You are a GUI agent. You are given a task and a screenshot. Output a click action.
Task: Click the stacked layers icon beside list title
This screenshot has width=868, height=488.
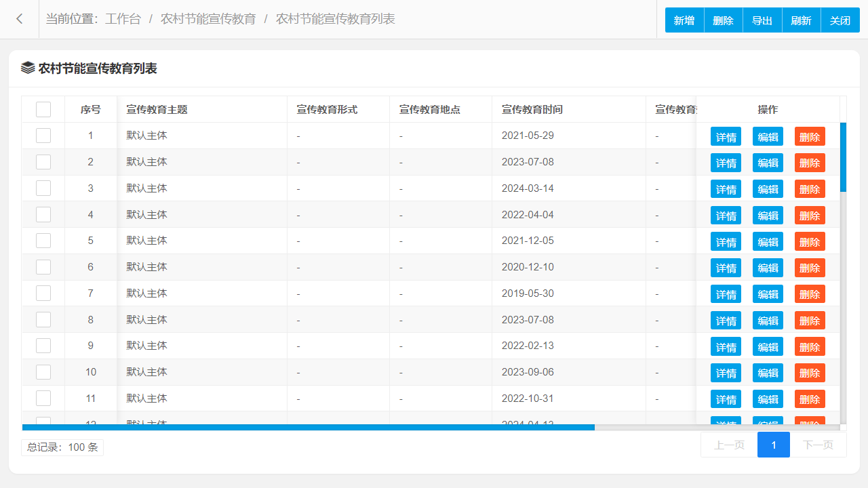28,68
